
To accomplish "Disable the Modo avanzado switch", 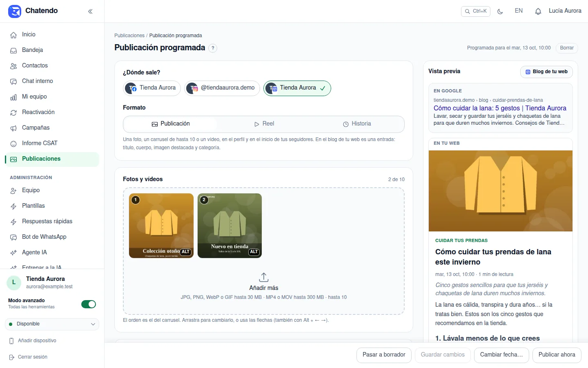I will click(89, 304).
